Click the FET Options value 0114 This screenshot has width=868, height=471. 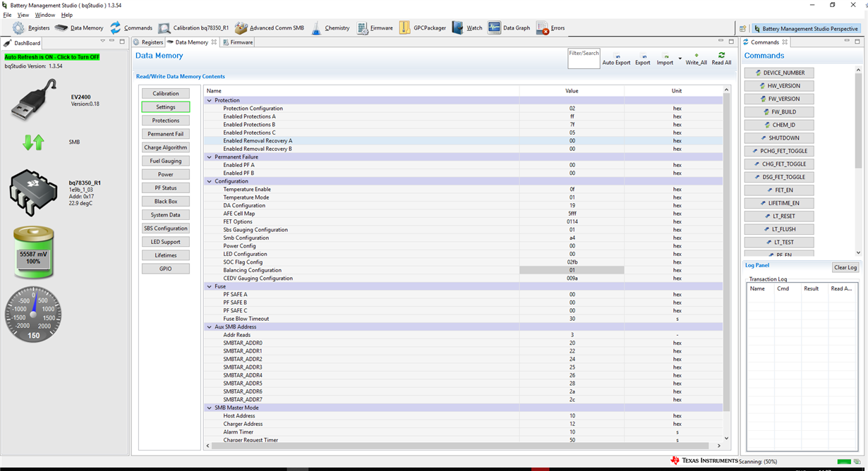click(572, 221)
